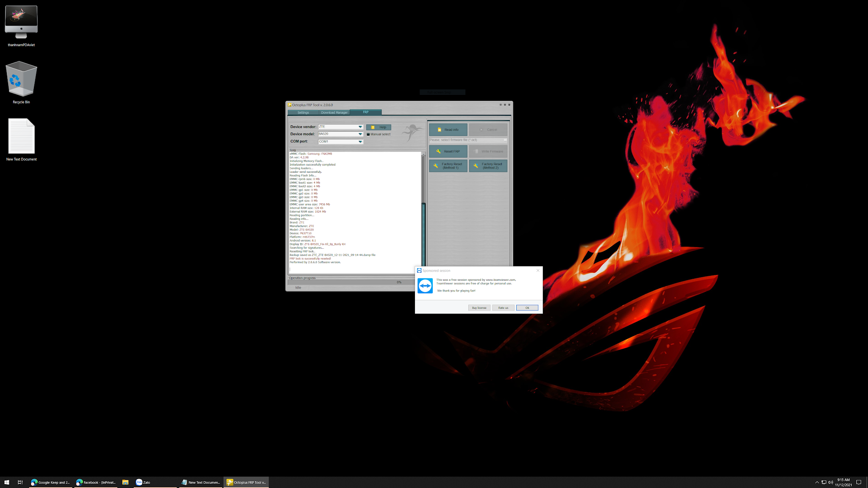868x488 pixels.
Task: Click the Read info button
Action: pyautogui.click(x=448, y=130)
